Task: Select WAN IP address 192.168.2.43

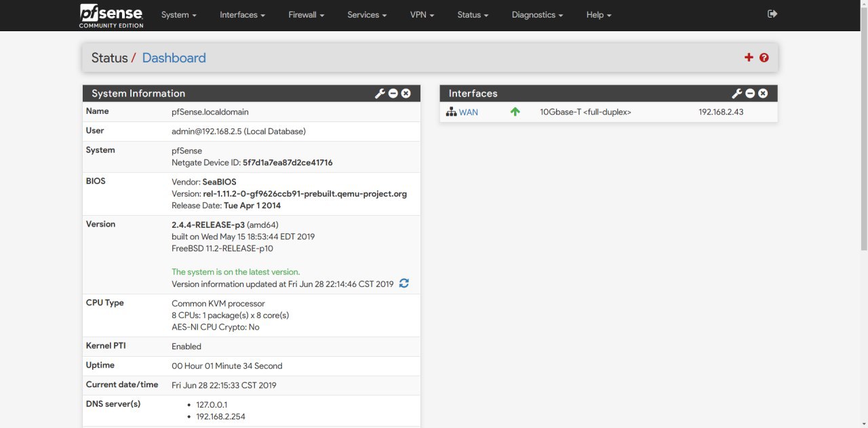Action: click(721, 112)
